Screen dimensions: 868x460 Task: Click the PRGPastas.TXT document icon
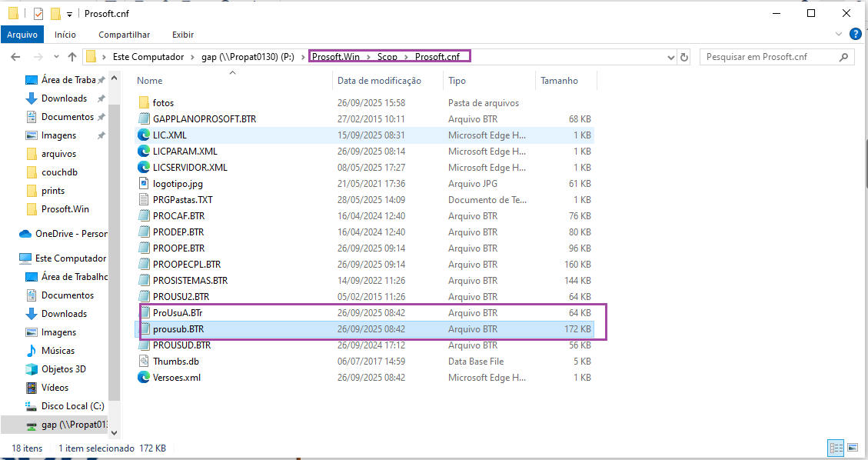(144, 200)
